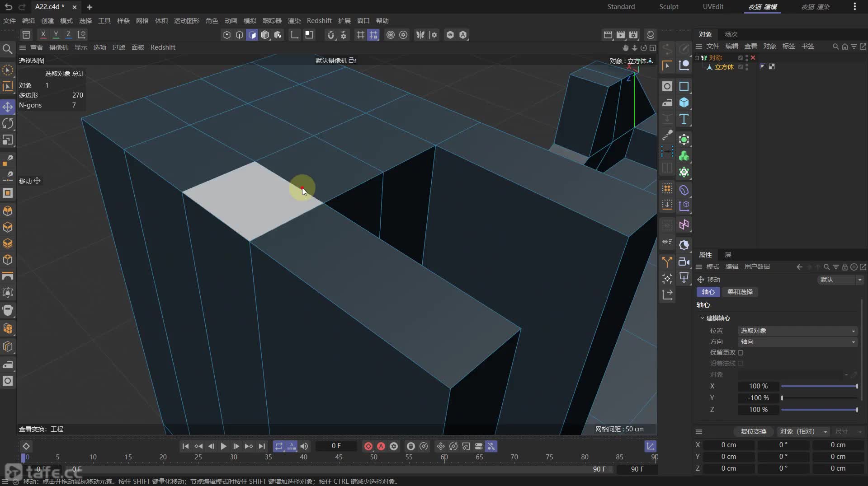This screenshot has width=868, height=486.
Task: Toggle Z axis lock
Action: click(x=68, y=34)
